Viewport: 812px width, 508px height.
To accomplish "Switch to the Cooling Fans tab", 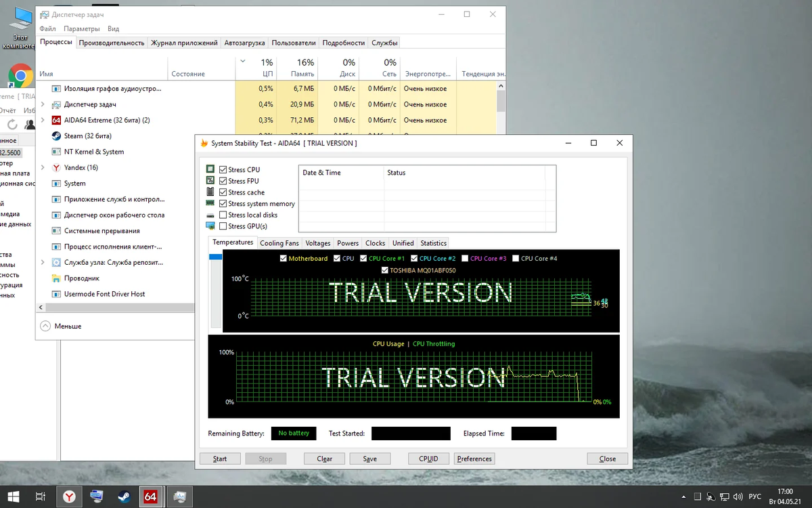I will pos(279,243).
